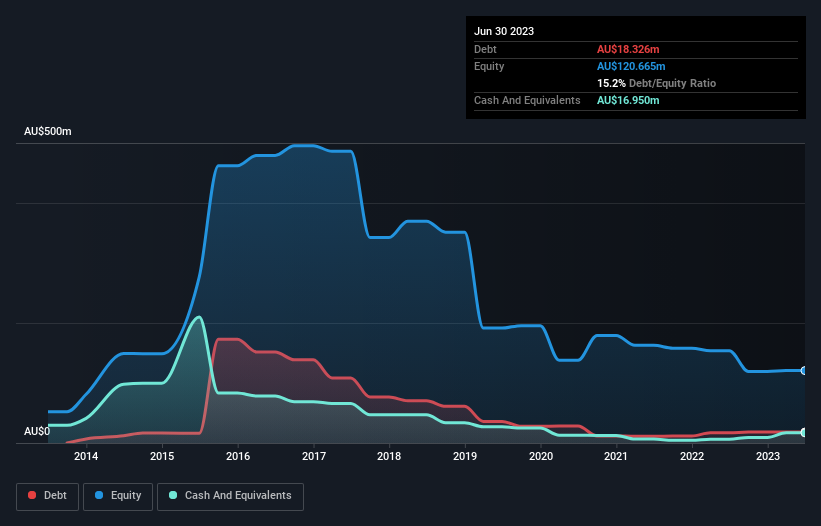Click the 2016 x-axis label
The image size is (821, 526).
(x=238, y=456)
